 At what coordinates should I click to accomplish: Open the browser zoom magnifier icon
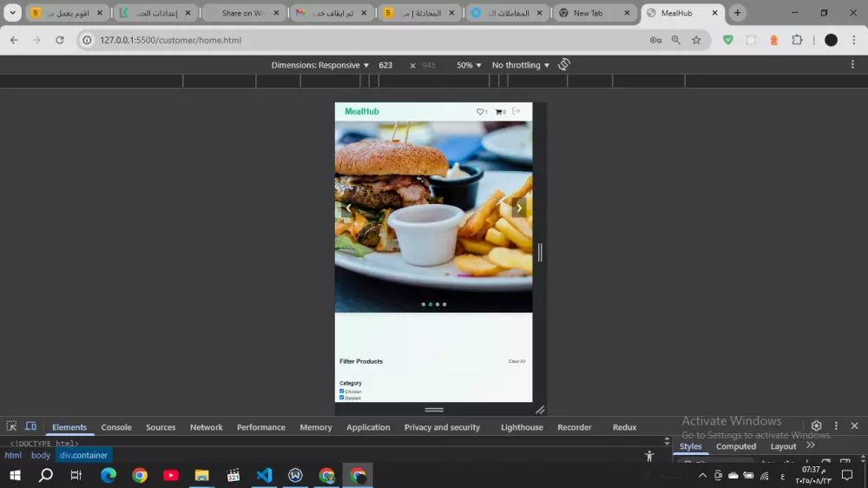tap(676, 40)
